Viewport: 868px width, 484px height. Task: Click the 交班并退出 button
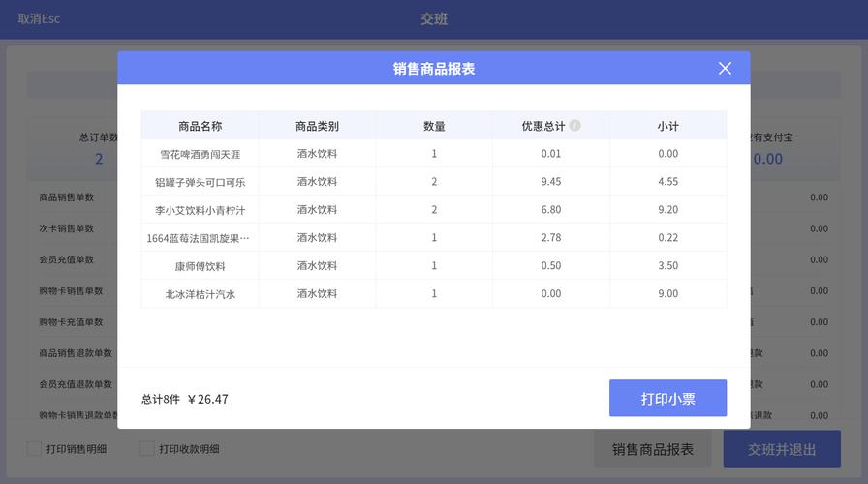pyautogui.click(x=782, y=449)
